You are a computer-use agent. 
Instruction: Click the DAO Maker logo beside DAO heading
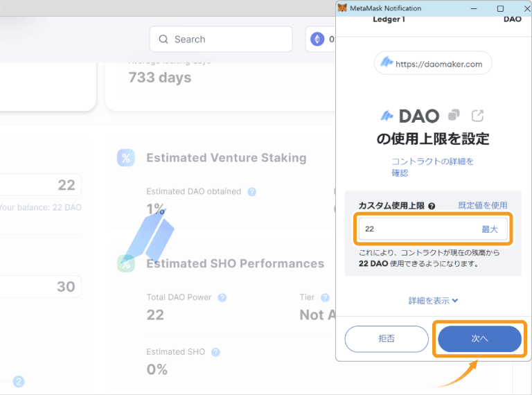(387, 116)
